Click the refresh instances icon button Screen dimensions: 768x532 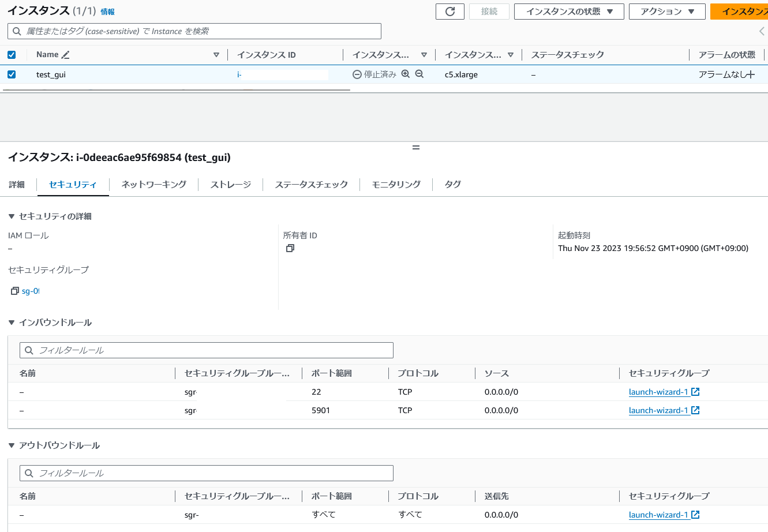coord(450,12)
